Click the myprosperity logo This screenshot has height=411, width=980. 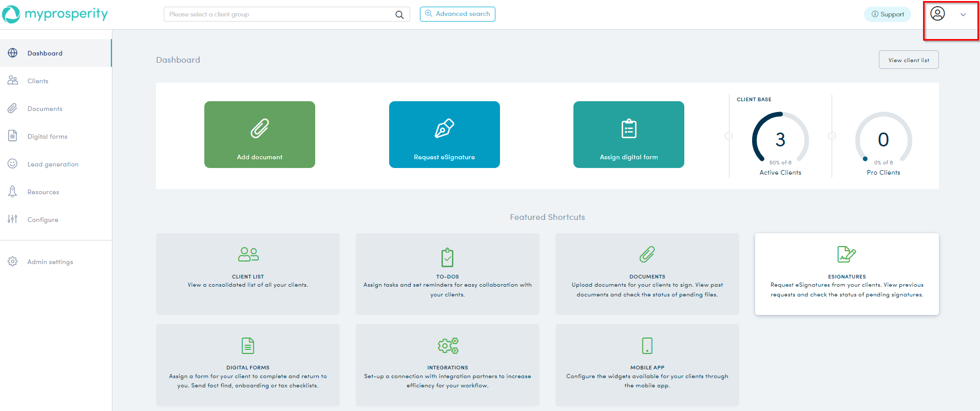(x=55, y=14)
